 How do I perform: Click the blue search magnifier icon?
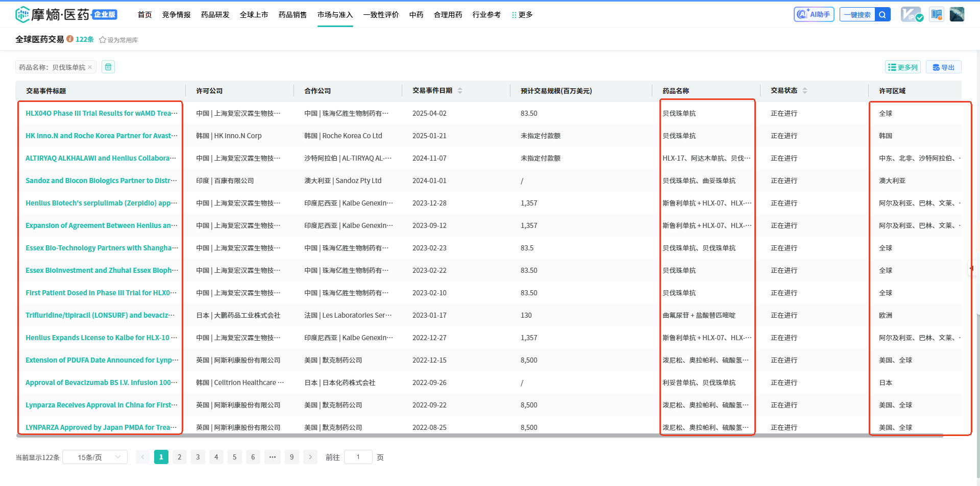click(883, 14)
